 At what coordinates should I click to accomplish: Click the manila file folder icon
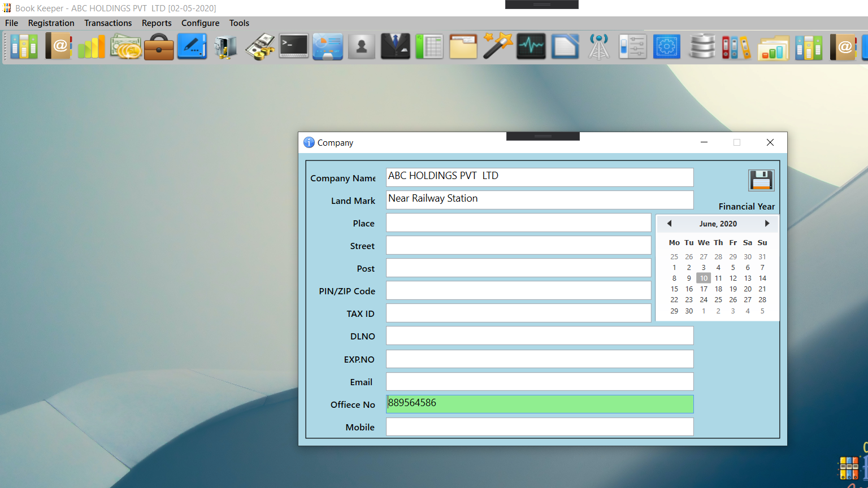463,47
